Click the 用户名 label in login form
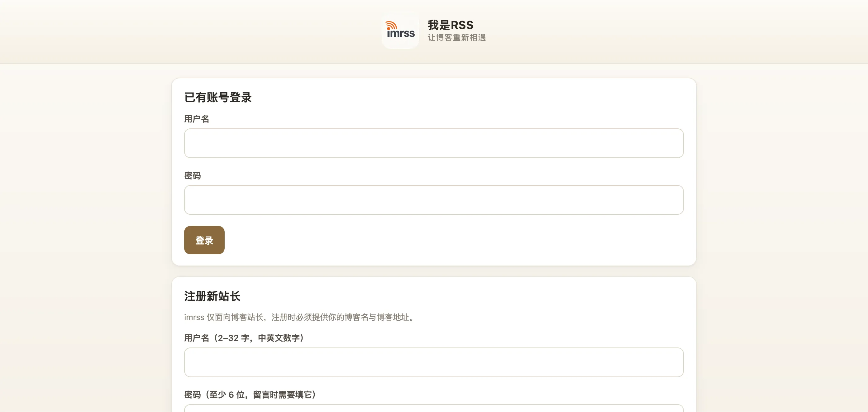The image size is (868, 412). point(197,119)
